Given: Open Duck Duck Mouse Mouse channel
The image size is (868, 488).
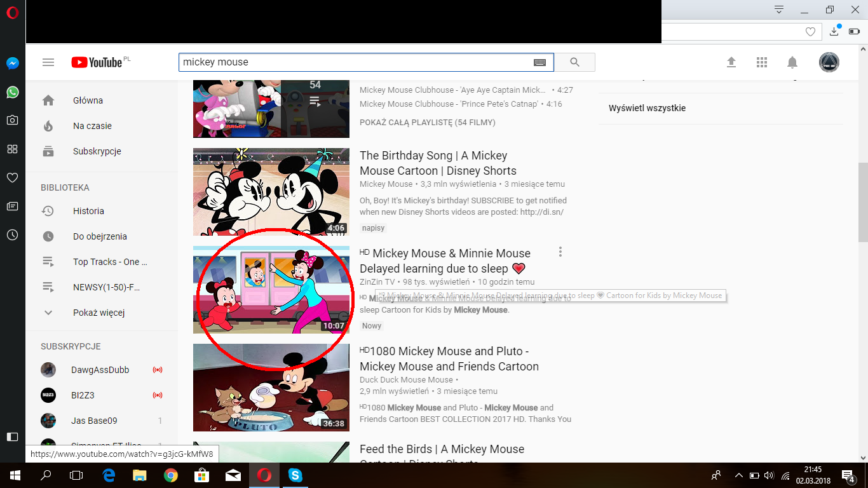Looking at the screenshot, I should 406,380.
